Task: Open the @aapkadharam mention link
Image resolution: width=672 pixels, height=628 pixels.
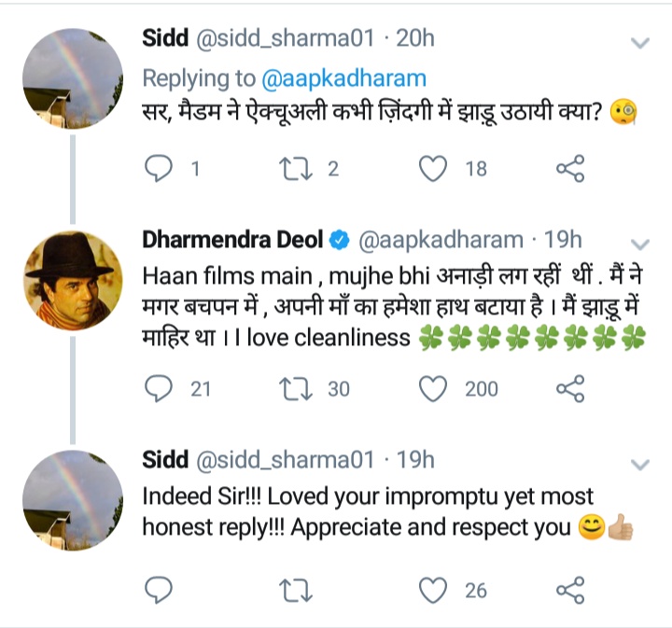Action: (x=343, y=78)
